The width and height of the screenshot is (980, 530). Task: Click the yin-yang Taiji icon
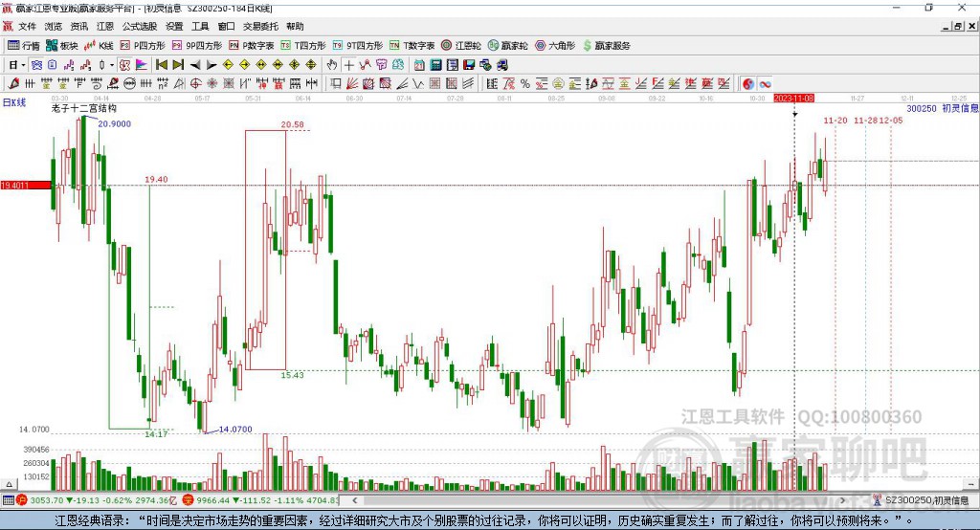click(747, 83)
